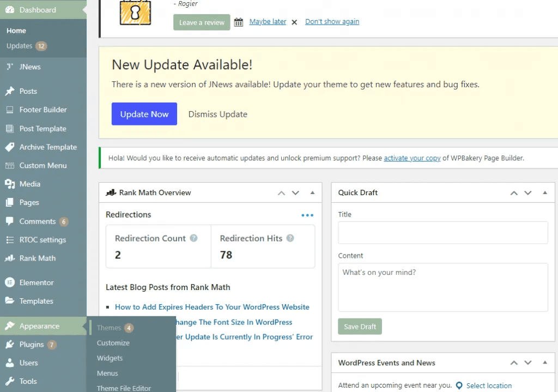
Task: Click the Redirection Hits help icon
Action: (x=290, y=238)
